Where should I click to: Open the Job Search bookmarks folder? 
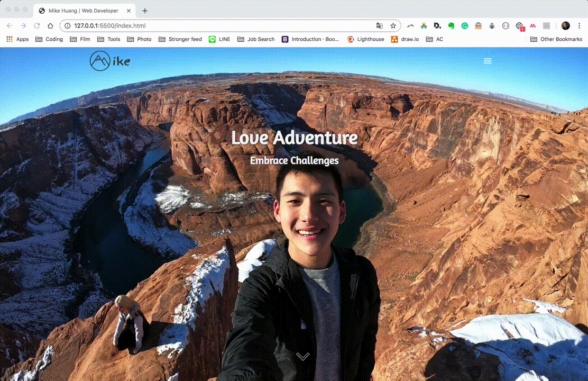256,39
